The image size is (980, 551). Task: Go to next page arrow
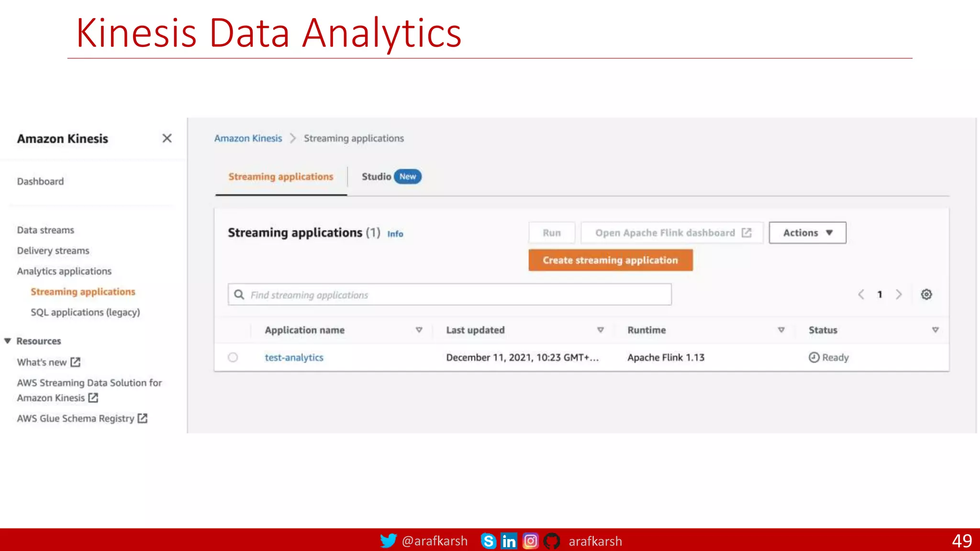pyautogui.click(x=899, y=294)
